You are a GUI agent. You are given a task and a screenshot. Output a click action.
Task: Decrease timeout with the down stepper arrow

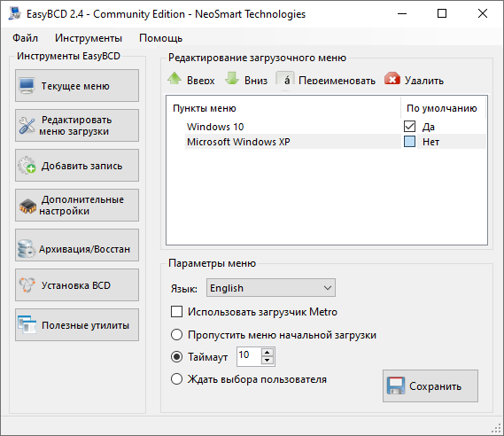click(268, 361)
